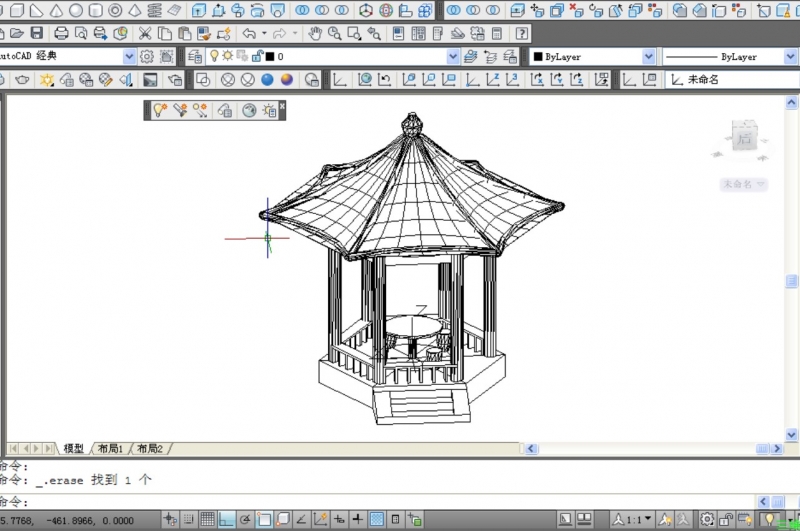This screenshot has height=531, width=800.
Task: Toggle layer 0 on/off lightbulb
Action: pyautogui.click(x=214, y=56)
